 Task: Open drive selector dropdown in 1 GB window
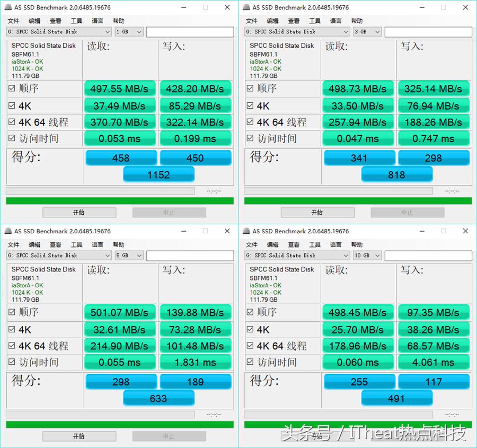[59, 32]
